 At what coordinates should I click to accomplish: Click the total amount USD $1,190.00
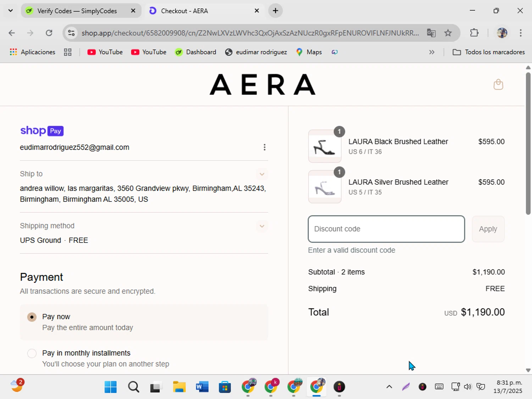point(475,312)
